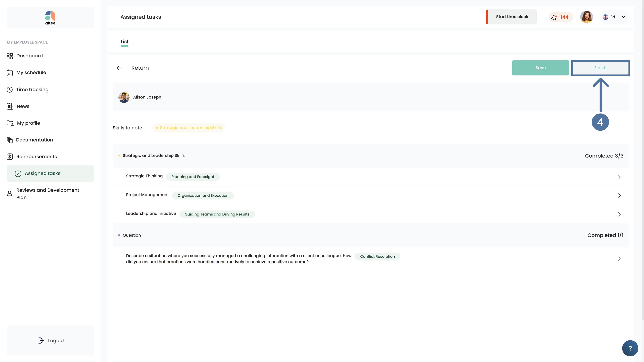Open notifications bell showing 144
Viewport: 644px width, 362px height.
coord(560,17)
